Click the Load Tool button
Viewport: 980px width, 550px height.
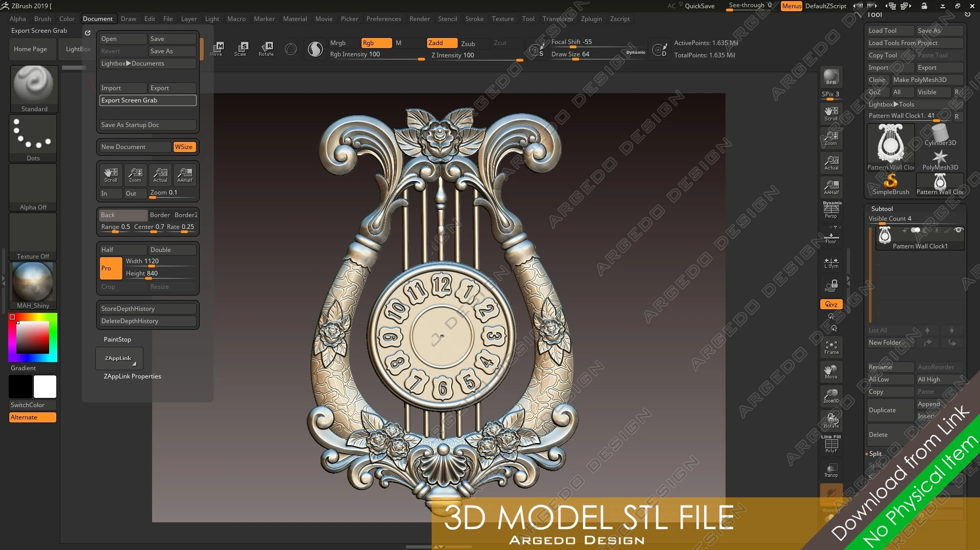click(890, 31)
